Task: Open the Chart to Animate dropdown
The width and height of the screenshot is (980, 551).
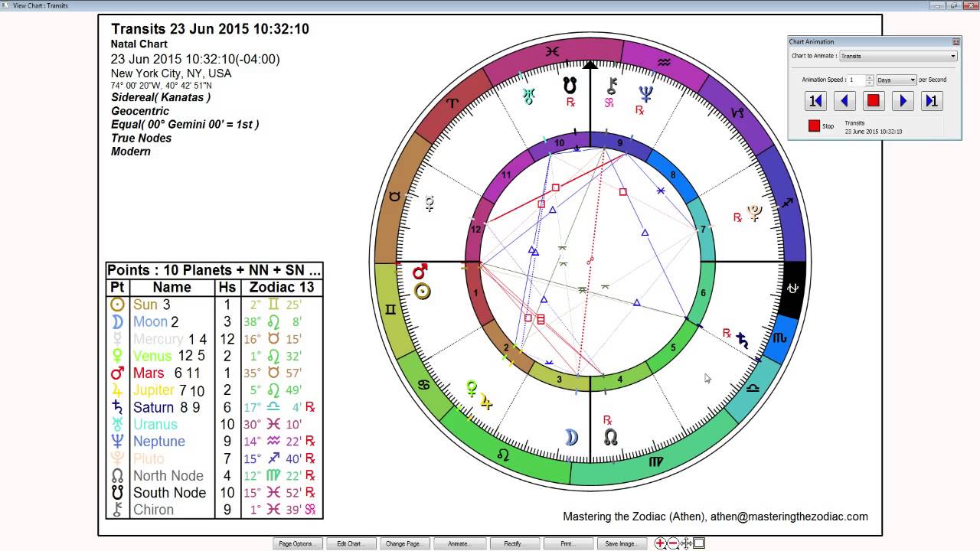Action: click(898, 56)
